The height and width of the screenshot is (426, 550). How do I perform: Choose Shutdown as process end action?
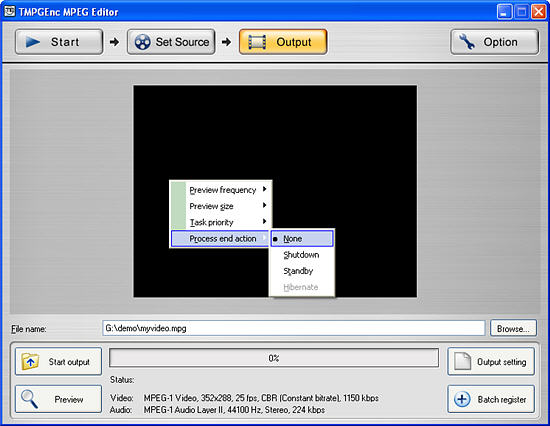[302, 255]
